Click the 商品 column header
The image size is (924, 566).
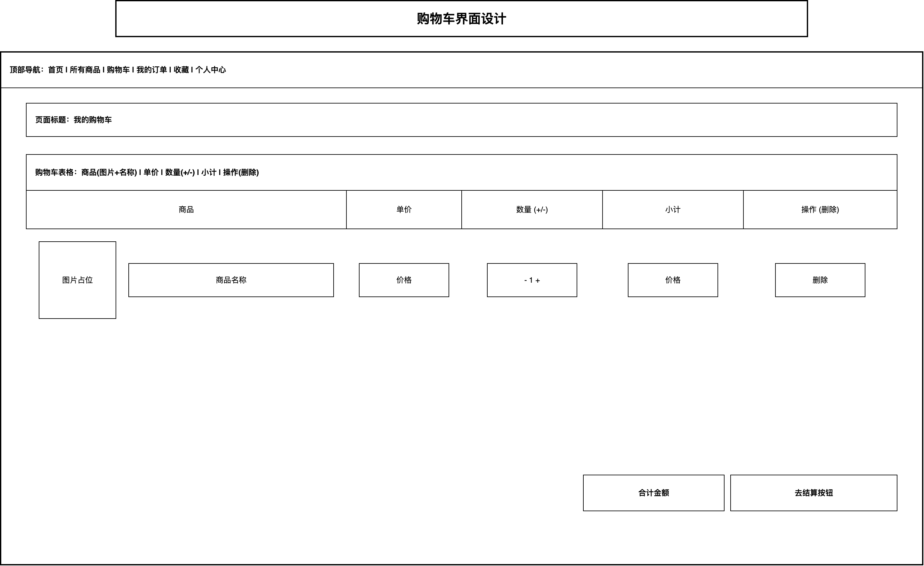click(186, 209)
